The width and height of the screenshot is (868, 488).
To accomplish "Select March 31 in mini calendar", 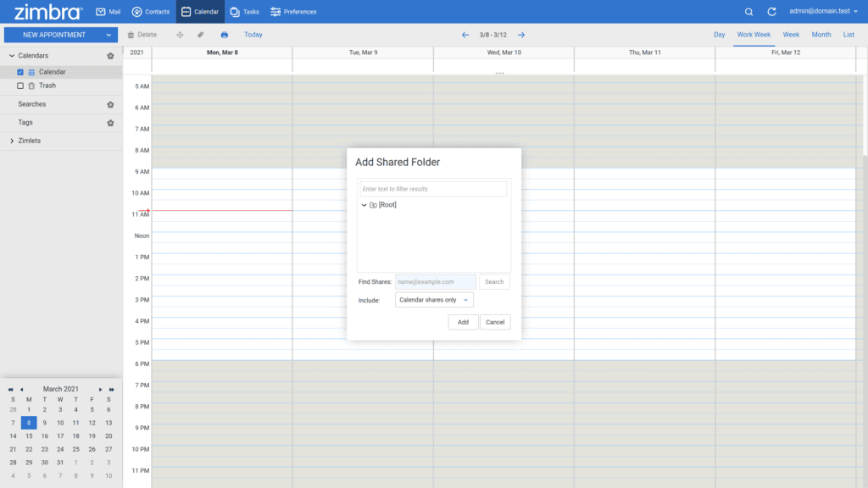I will [x=60, y=463].
